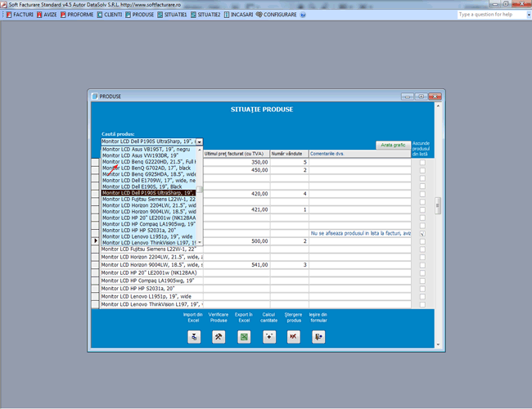Click the dropdown list scrollbar thumb
This screenshot has height=409, width=532.
tap(200, 190)
